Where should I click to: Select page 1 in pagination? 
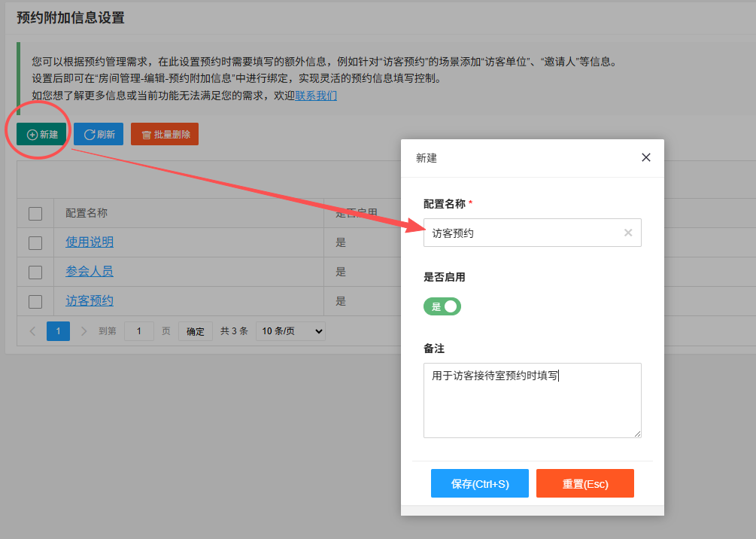pyautogui.click(x=58, y=331)
